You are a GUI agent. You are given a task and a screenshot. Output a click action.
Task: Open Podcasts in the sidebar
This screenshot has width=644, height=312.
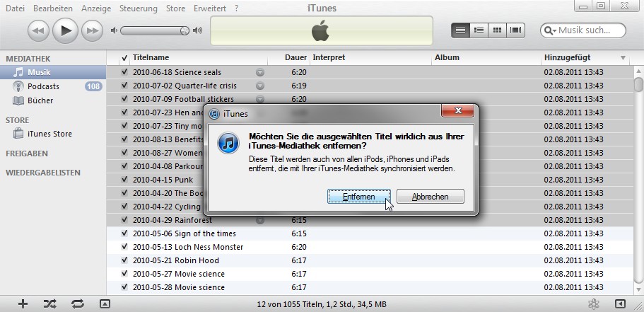43,86
